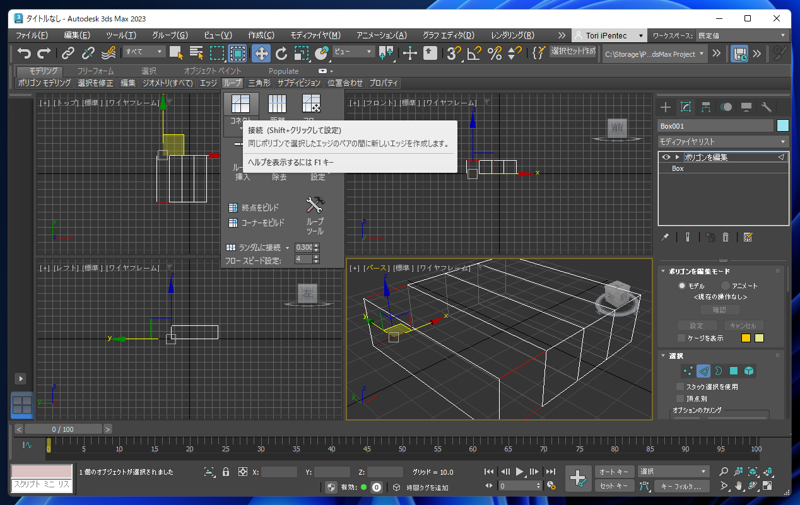The width and height of the screenshot is (800, 505).
Task: Toggle Window/Crossing selection icon
Action: [x=237, y=53]
